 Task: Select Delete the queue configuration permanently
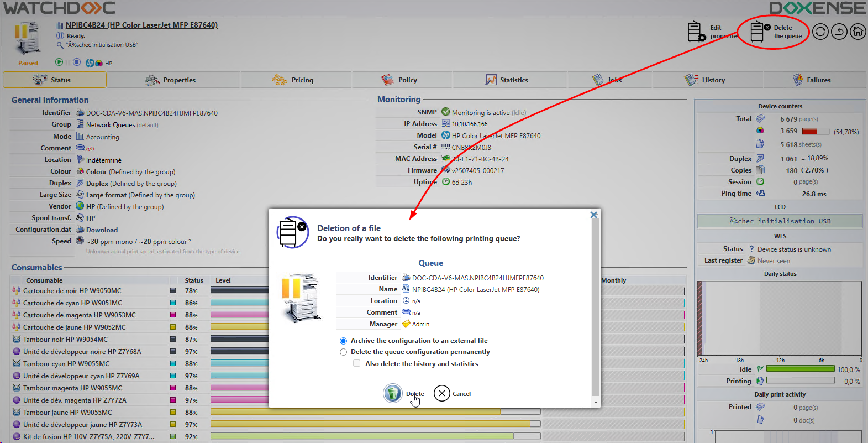click(343, 352)
